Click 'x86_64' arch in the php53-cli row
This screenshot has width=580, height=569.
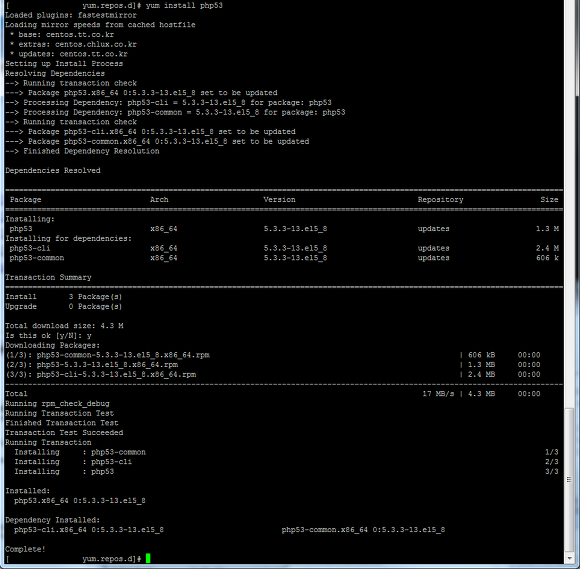(x=164, y=248)
